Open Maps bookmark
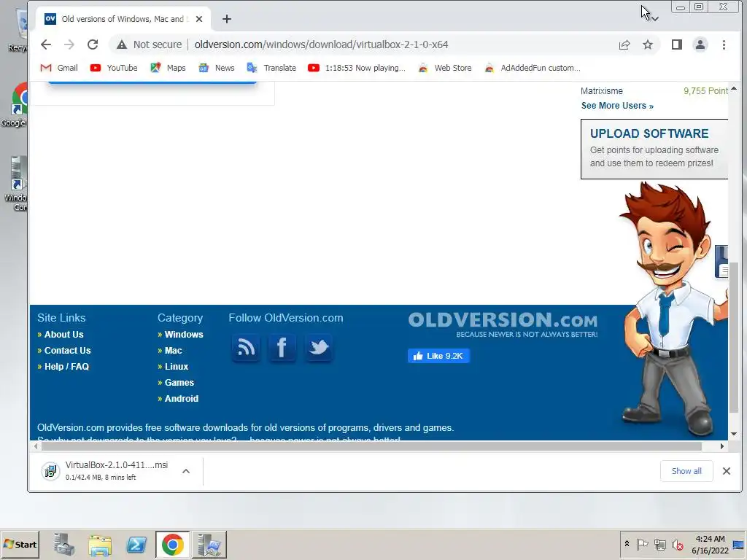This screenshot has width=747, height=560. click(168, 68)
